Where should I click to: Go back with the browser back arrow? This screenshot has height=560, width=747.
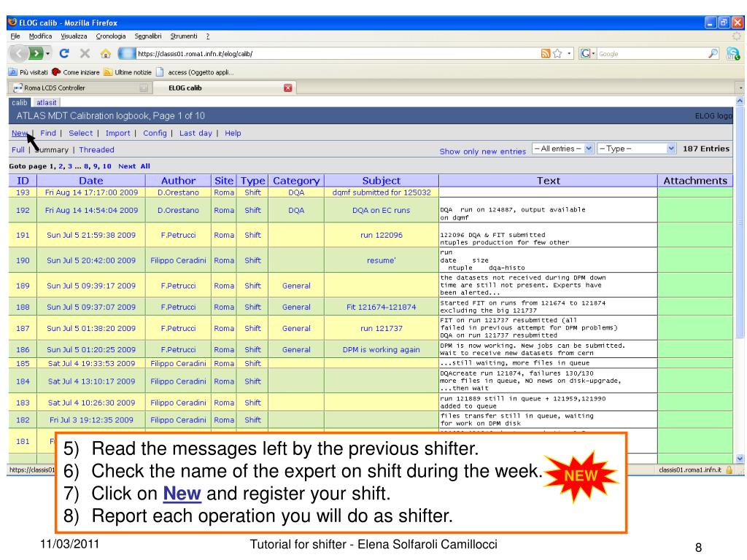pyautogui.click(x=19, y=53)
